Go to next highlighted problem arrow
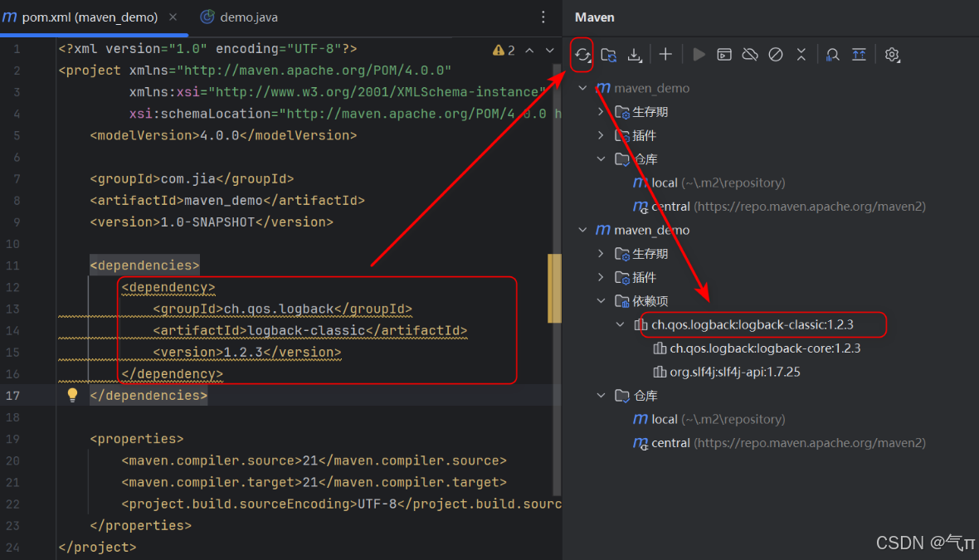 click(x=549, y=51)
